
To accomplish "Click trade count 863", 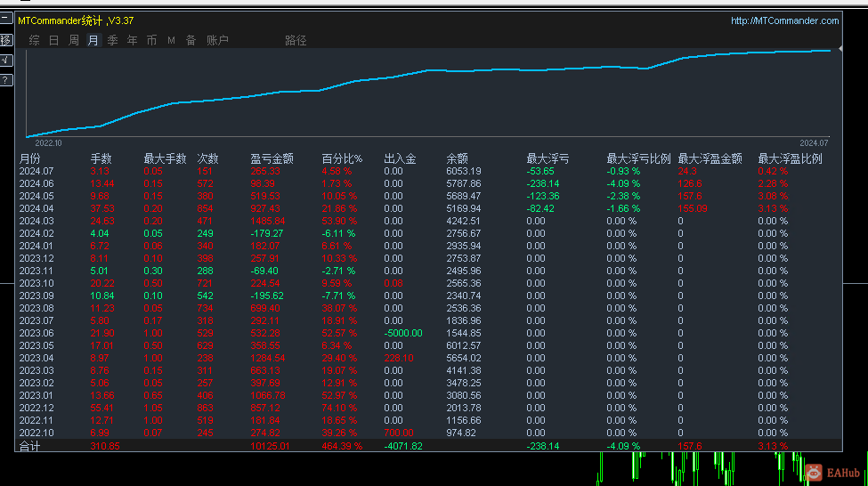I will (x=206, y=408).
